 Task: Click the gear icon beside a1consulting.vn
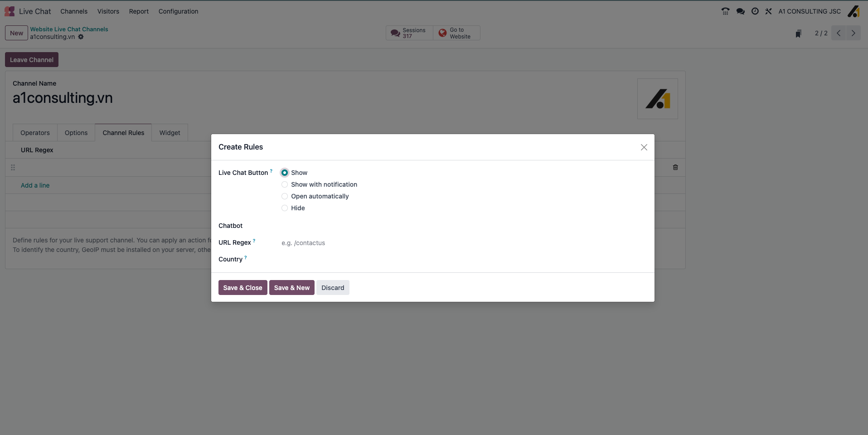pos(81,37)
